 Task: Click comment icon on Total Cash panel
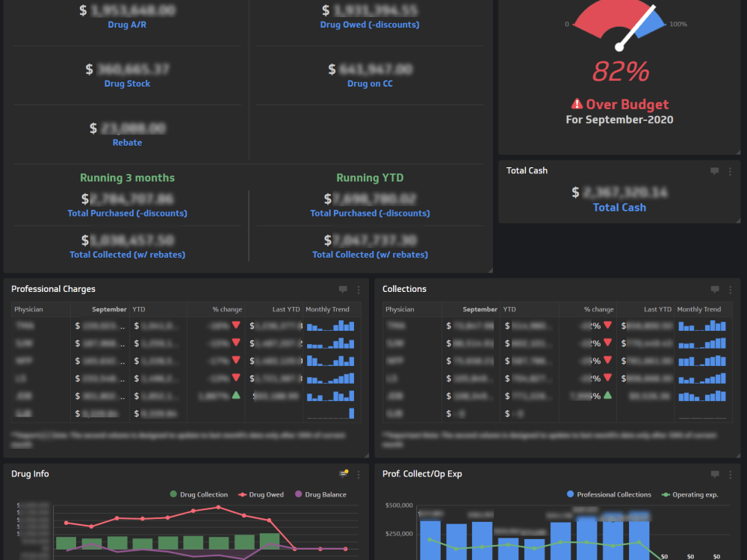(714, 172)
